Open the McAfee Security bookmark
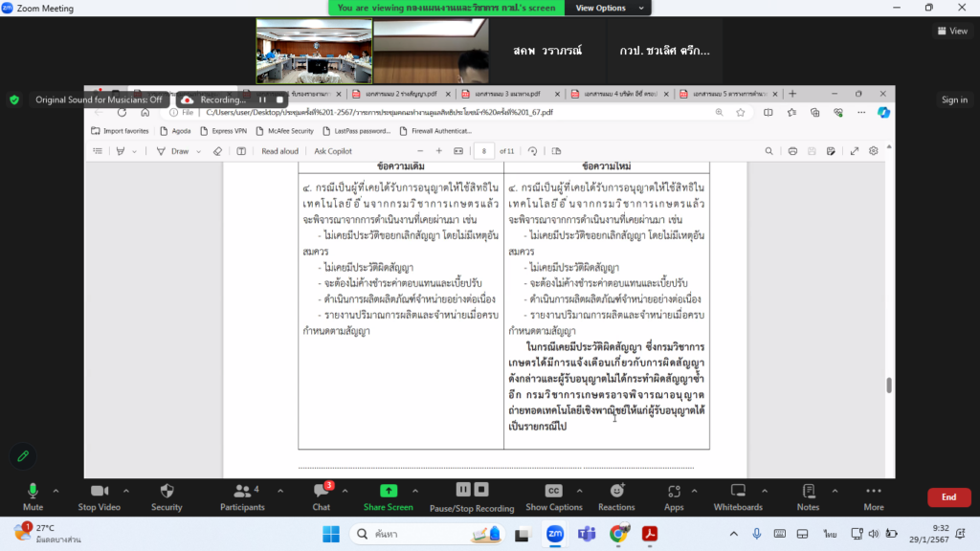The height and width of the screenshot is (551, 980). [284, 131]
